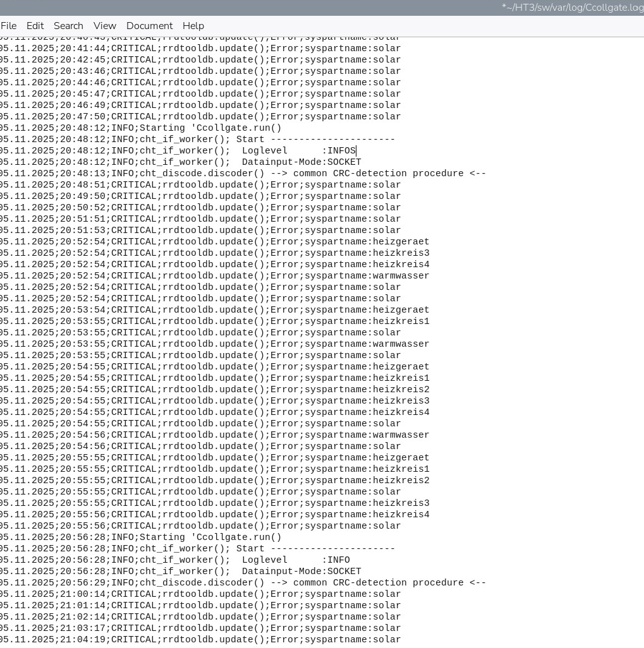Open the Edit menu
The height and width of the screenshot is (648, 644).
pyautogui.click(x=35, y=26)
